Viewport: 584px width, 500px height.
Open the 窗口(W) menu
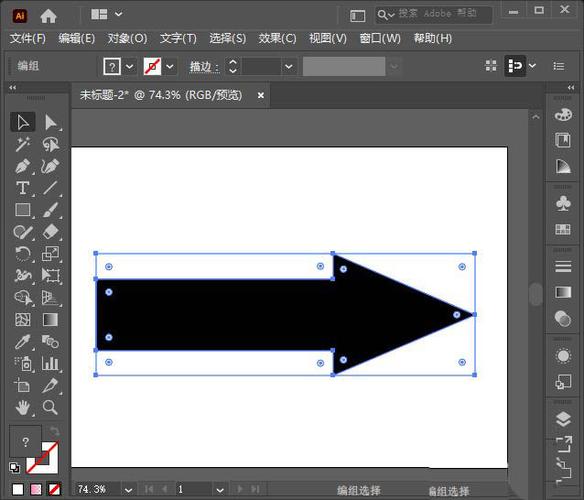point(380,38)
